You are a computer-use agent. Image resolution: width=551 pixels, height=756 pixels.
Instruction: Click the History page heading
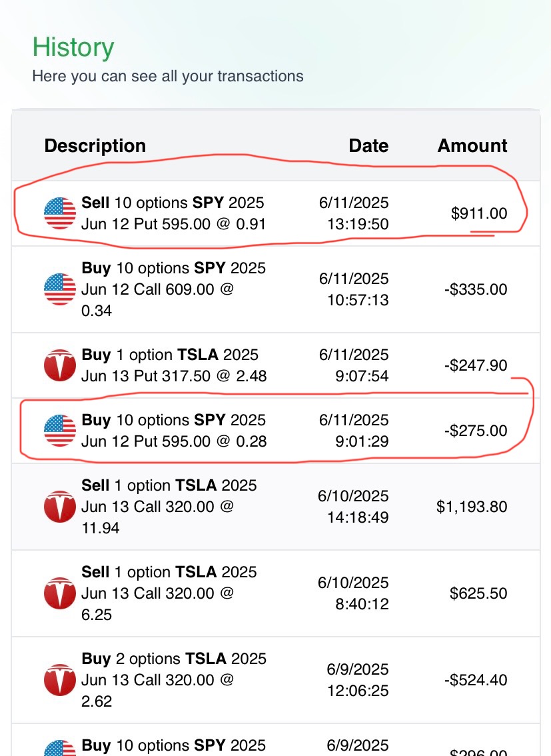pos(73,48)
